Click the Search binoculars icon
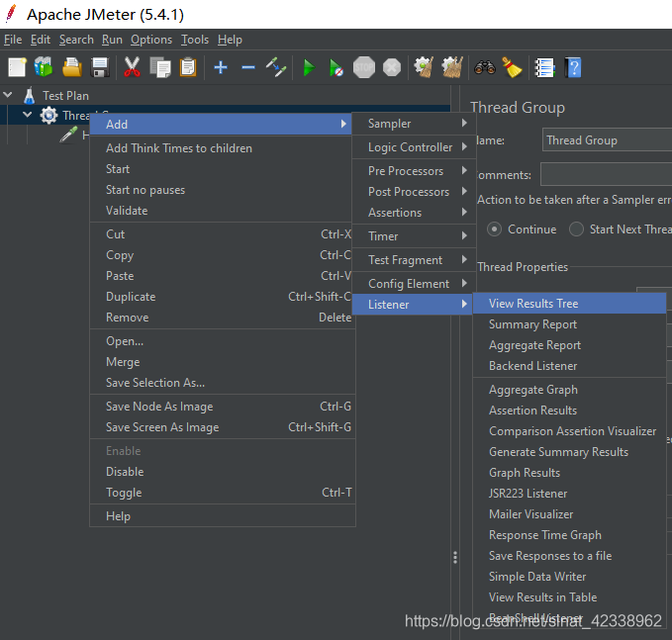672x640 pixels. [x=485, y=67]
